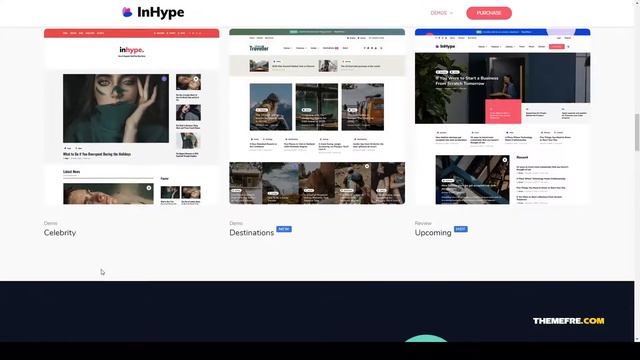This screenshot has height=360, width=640.
Task: Click the scrollbar down arrow
Action: pos(637,339)
